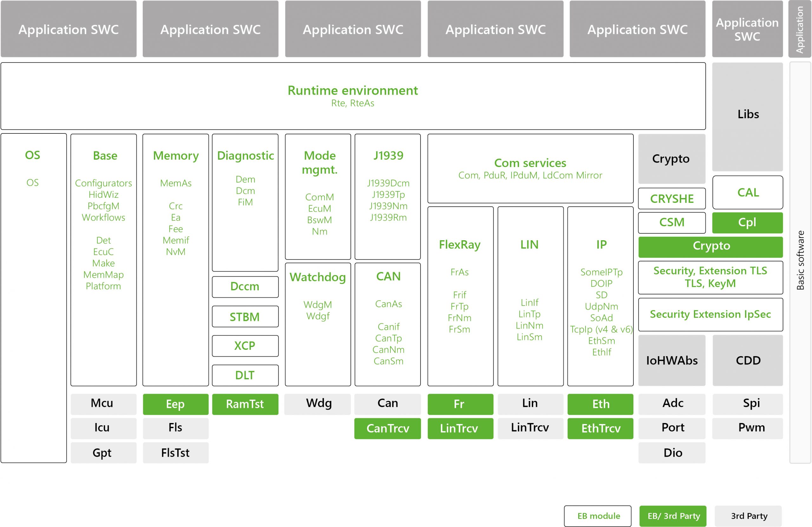
Task: Select the Watchdog heading
Action: click(318, 277)
